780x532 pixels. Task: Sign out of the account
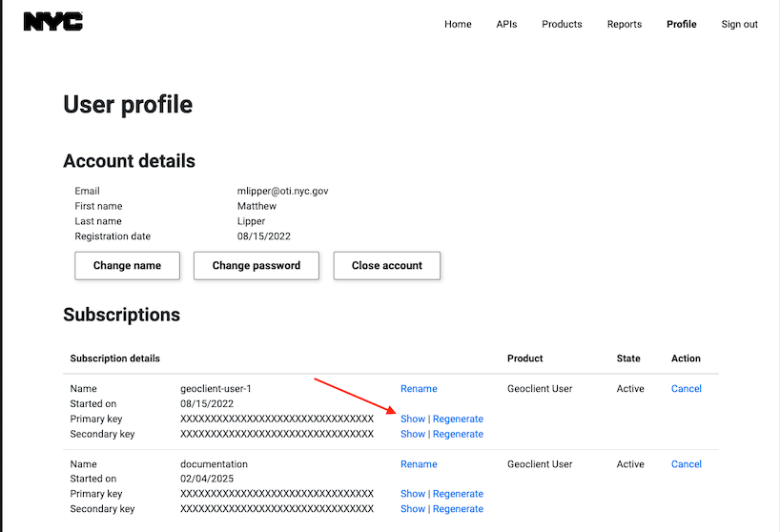point(739,24)
